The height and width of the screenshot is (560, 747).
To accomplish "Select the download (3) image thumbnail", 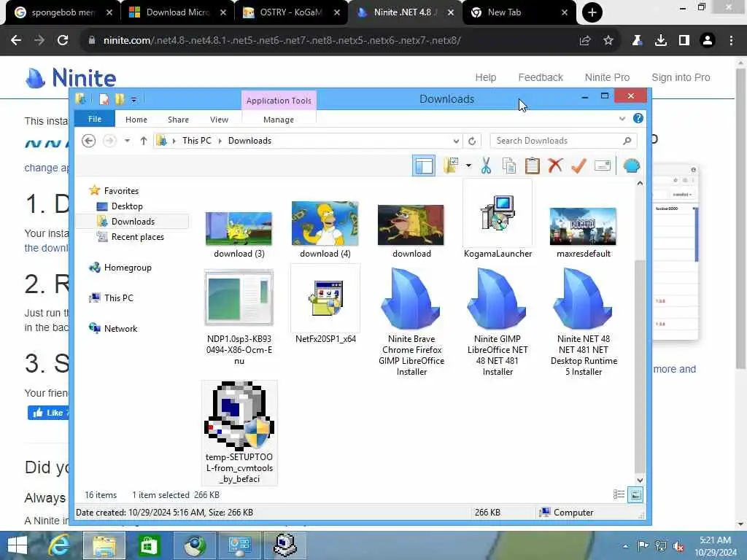I will point(239,228).
